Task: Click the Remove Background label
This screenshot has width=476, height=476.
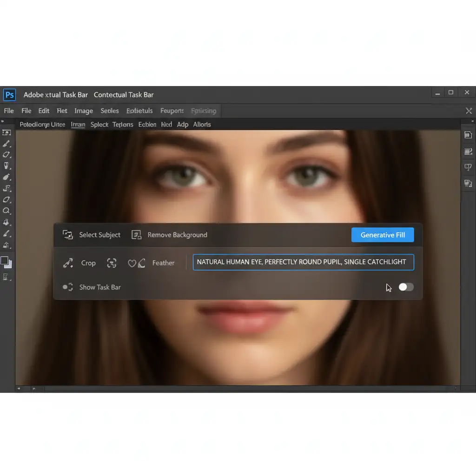Action: point(177,235)
